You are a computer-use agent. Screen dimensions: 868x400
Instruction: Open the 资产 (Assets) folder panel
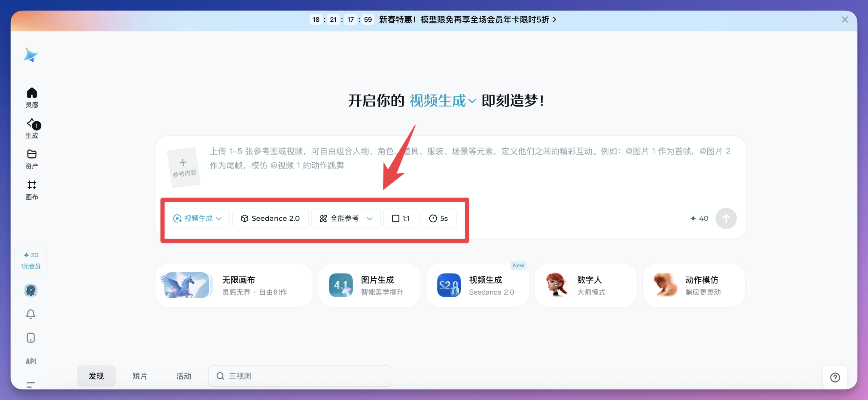click(32, 159)
